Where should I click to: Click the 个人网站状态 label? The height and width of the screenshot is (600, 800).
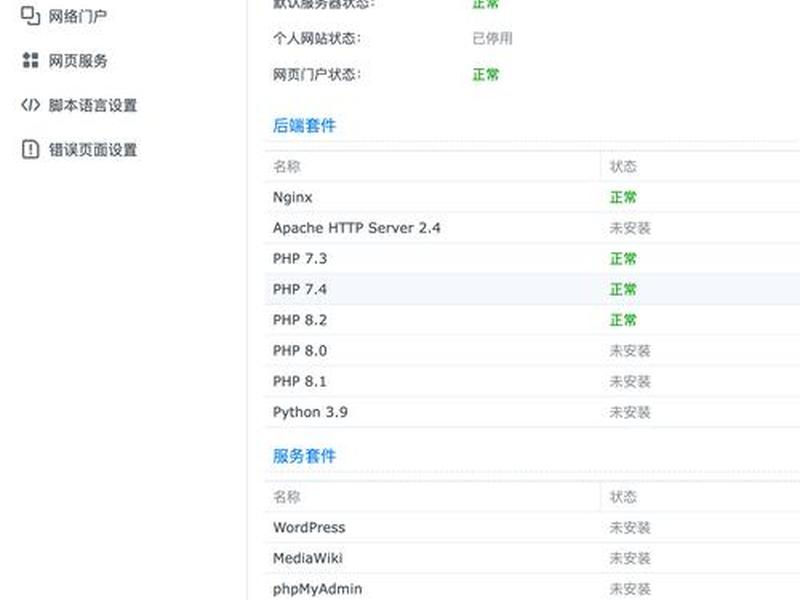pos(317,38)
